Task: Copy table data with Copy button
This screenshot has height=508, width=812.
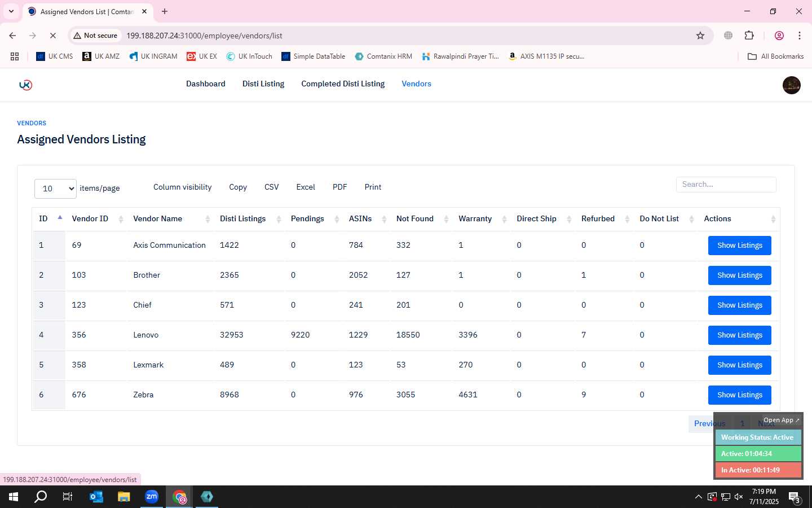Action: [x=237, y=187]
